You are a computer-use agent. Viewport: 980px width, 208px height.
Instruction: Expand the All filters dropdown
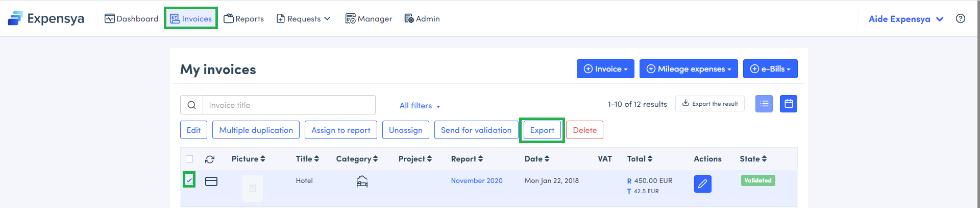tap(420, 106)
